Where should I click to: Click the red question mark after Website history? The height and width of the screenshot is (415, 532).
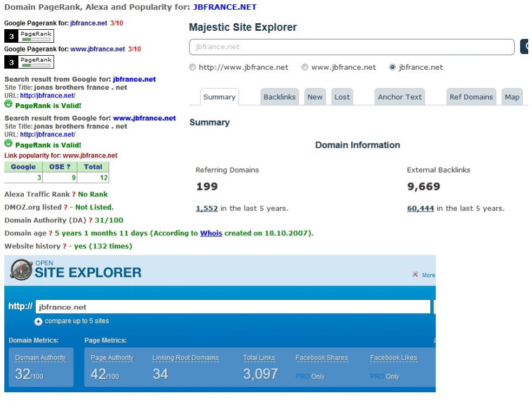pyautogui.click(x=64, y=246)
